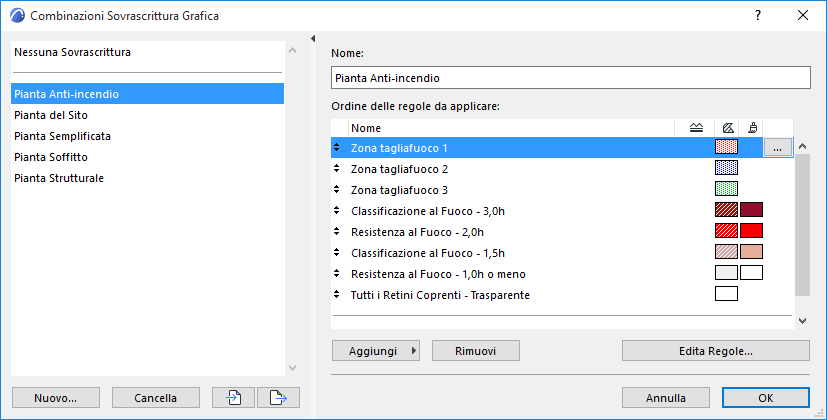Click the surface override column header icon

(x=751, y=128)
